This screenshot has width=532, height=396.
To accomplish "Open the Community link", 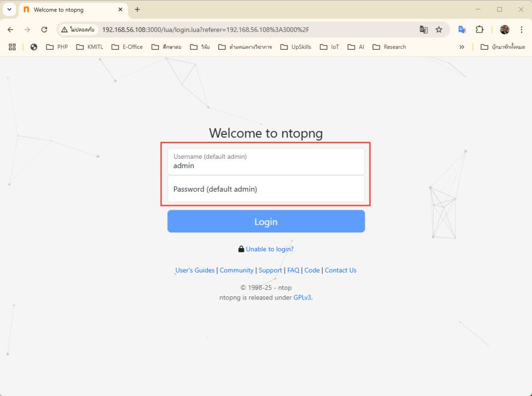I will point(236,270).
